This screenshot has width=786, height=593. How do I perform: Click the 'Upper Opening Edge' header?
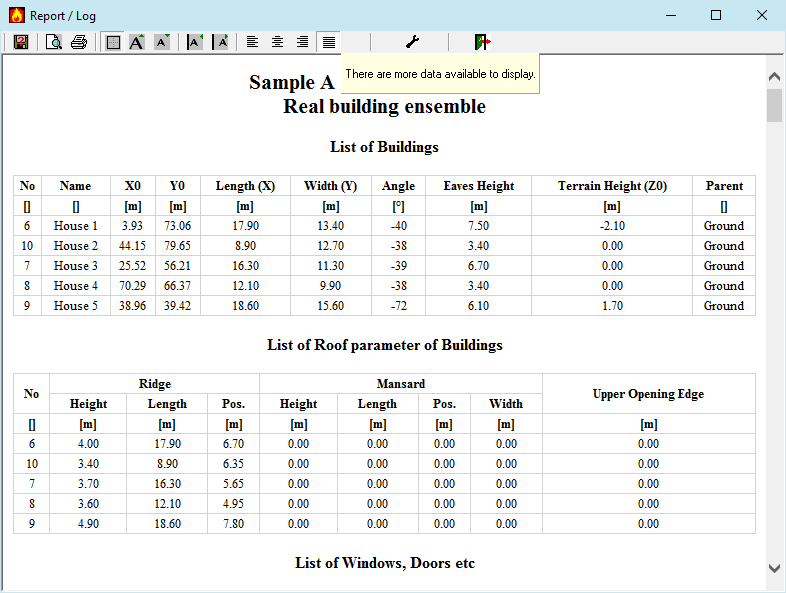click(648, 394)
